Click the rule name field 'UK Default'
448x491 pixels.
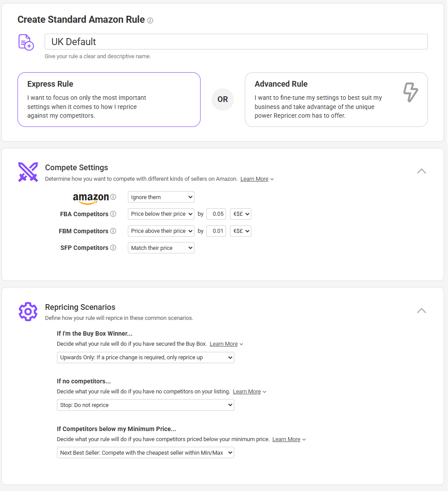pyautogui.click(x=236, y=42)
